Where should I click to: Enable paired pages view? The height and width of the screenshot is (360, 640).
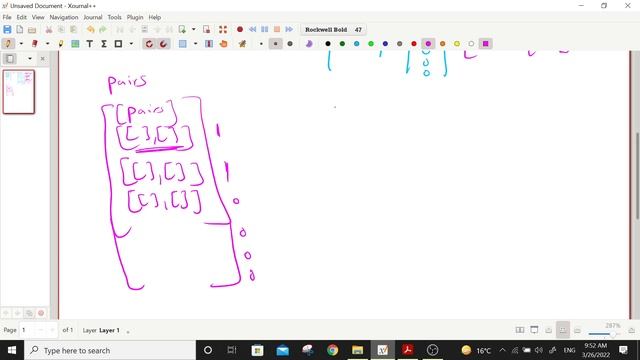pos(520,330)
